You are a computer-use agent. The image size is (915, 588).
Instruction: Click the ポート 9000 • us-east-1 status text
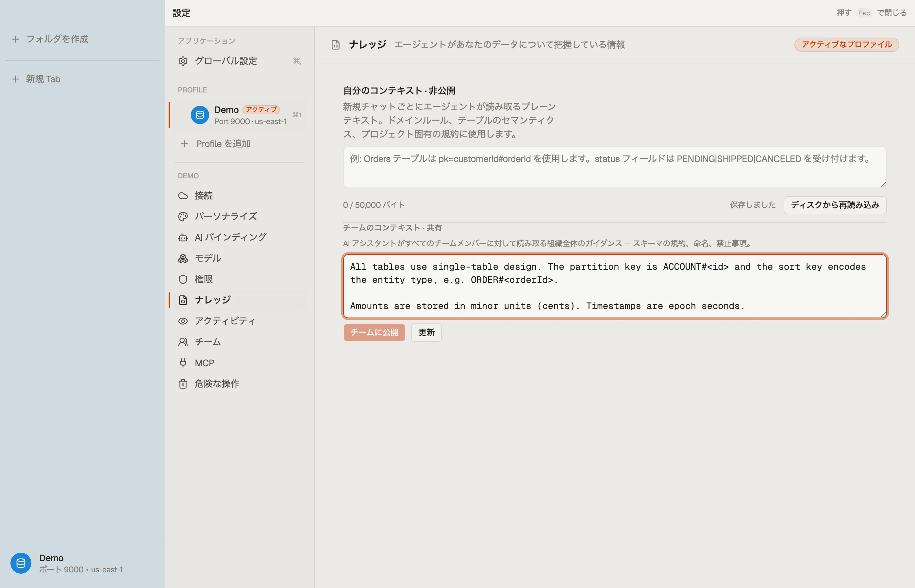[81, 570]
